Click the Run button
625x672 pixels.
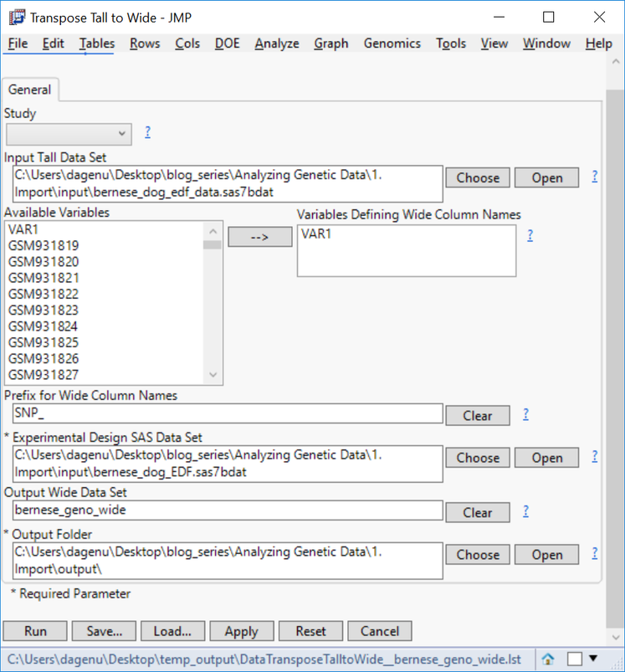pyautogui.click(x=35, y=631)
